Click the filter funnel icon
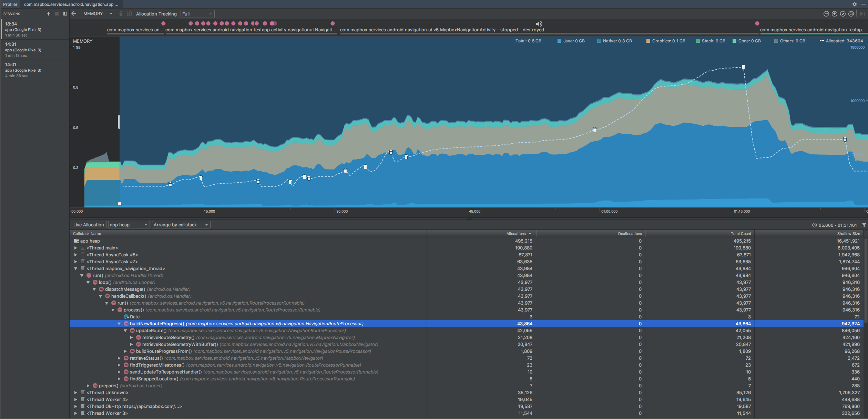868x419 pixels. [864, 225]
